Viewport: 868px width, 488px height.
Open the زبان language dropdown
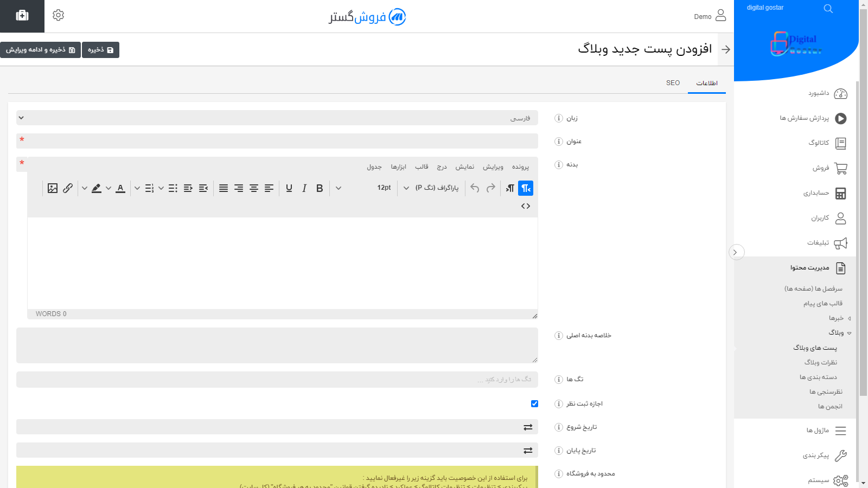[277, 118]
